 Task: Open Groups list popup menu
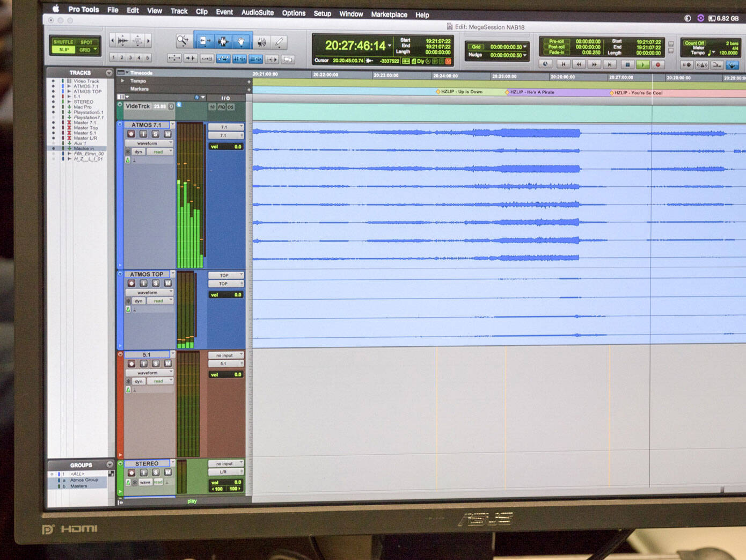pos(109,465)
